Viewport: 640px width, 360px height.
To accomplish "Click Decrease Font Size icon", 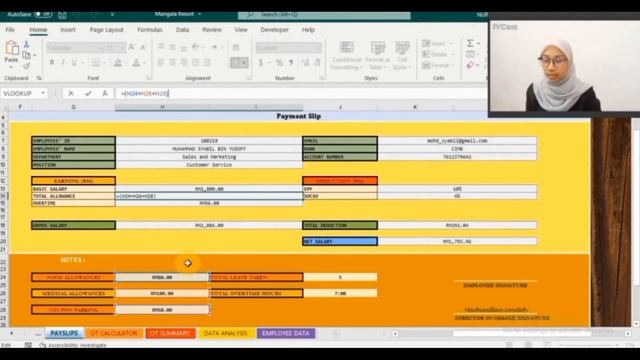I will tap(143, 48).
